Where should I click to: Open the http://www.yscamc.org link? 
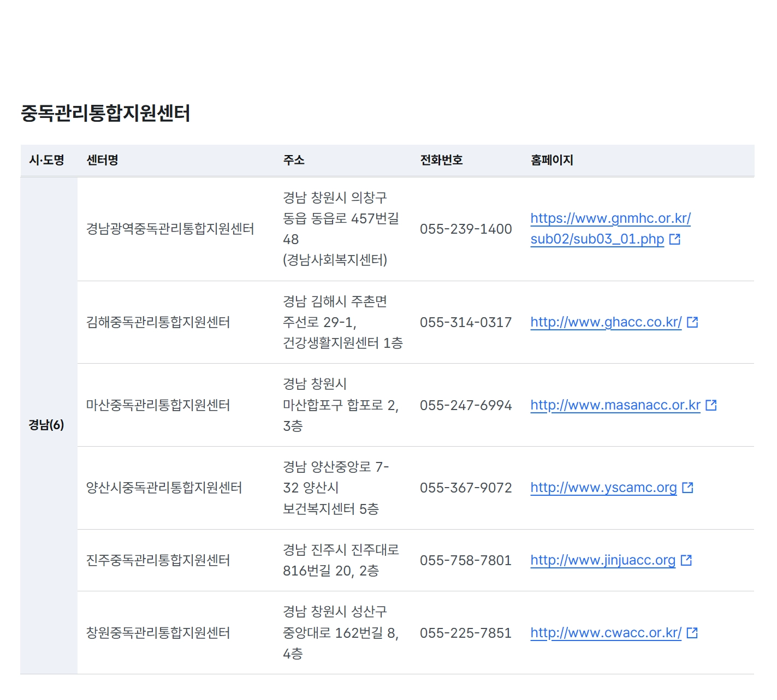coord(603,487)
